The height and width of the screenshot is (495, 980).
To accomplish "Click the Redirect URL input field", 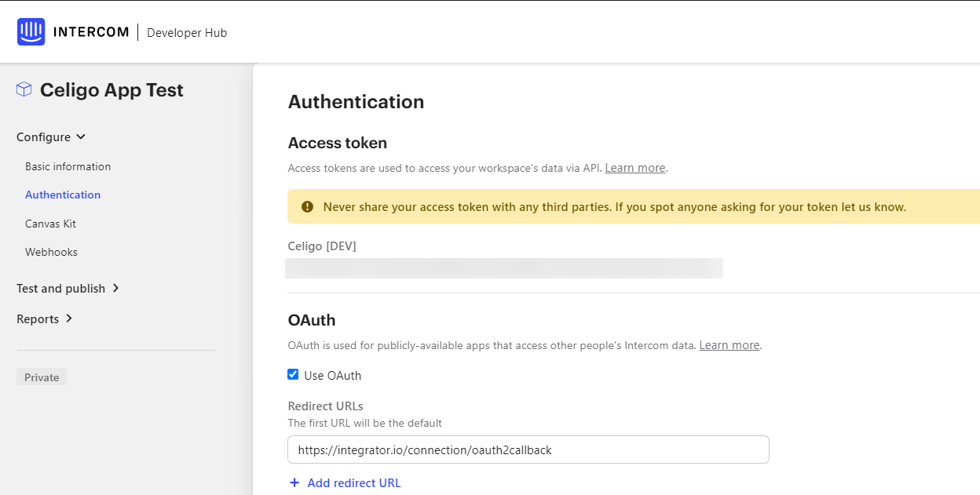I will [528, 450].
